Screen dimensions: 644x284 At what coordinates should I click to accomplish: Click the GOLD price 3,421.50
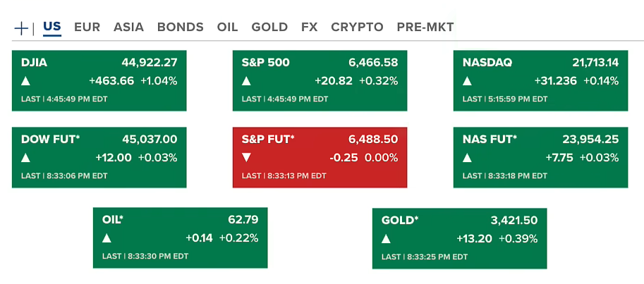(x=514, y=220)
